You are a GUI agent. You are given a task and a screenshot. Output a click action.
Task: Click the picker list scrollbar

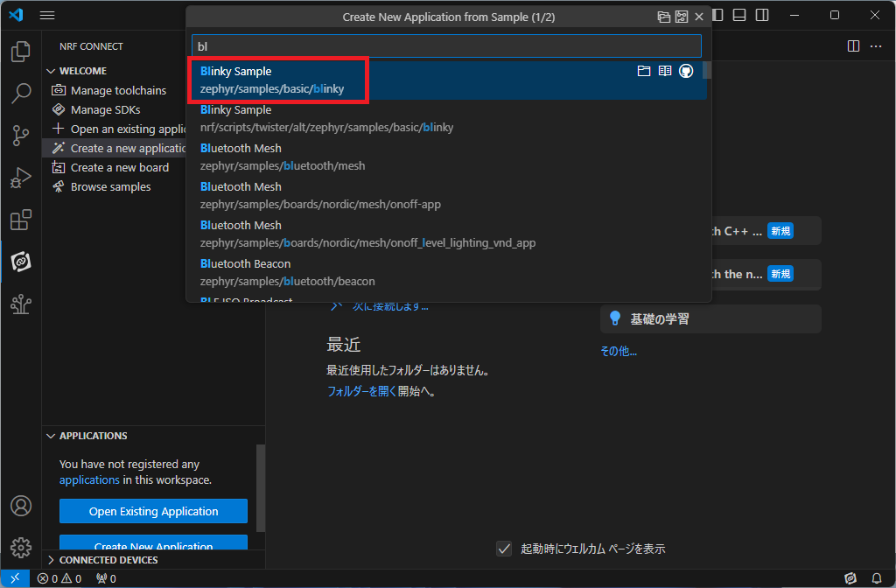(x=707, y=70)
